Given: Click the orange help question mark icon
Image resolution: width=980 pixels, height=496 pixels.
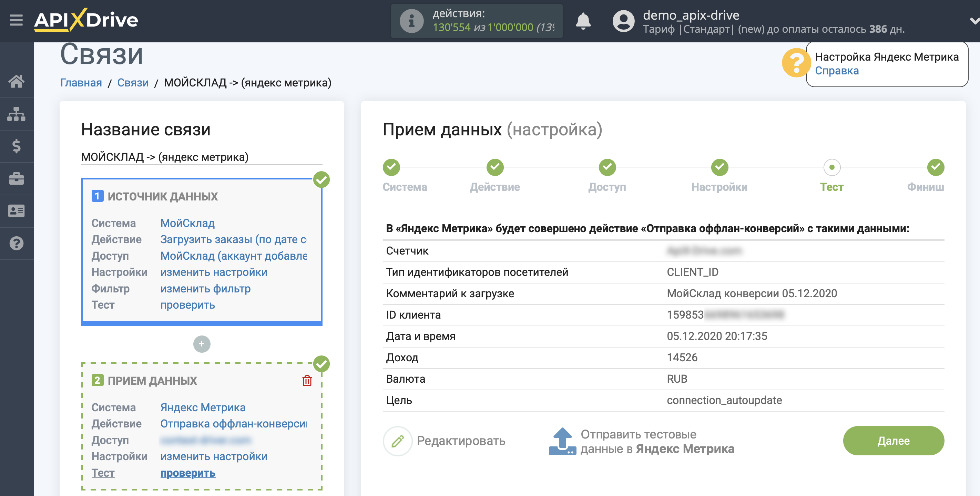Looking at the screenshot, I should click(x=796, y=63).
